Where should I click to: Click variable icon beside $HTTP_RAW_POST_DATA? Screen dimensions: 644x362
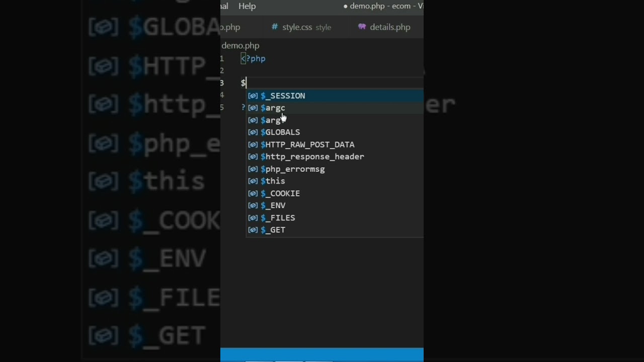pyautogui.click(x=253, y=144)
